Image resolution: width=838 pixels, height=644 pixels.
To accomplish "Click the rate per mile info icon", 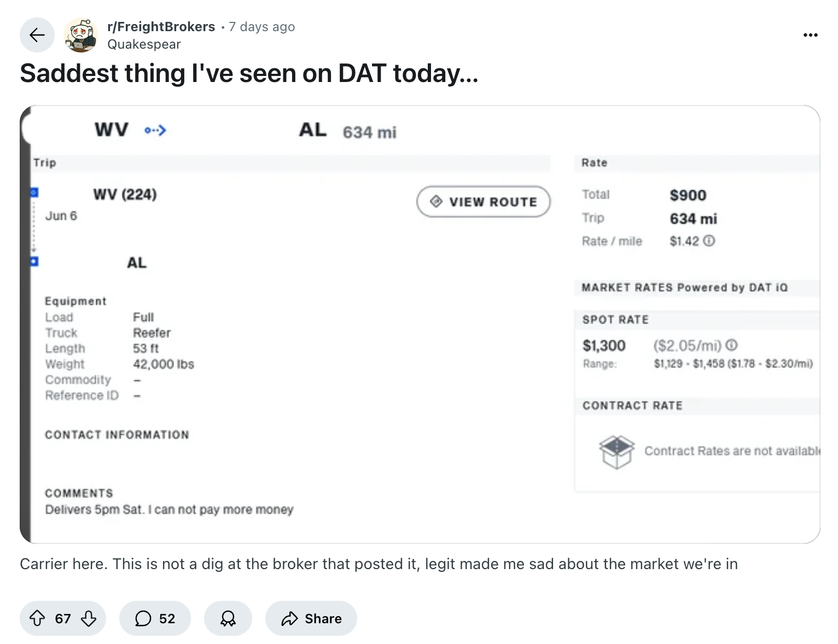I will click(x=709, y=241).
